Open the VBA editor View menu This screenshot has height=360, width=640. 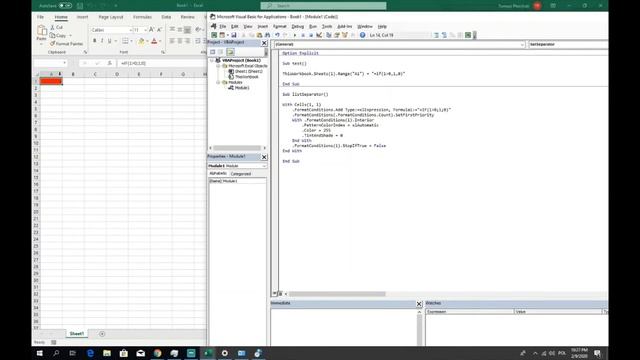pyautogui.click(x=248, y=27)
